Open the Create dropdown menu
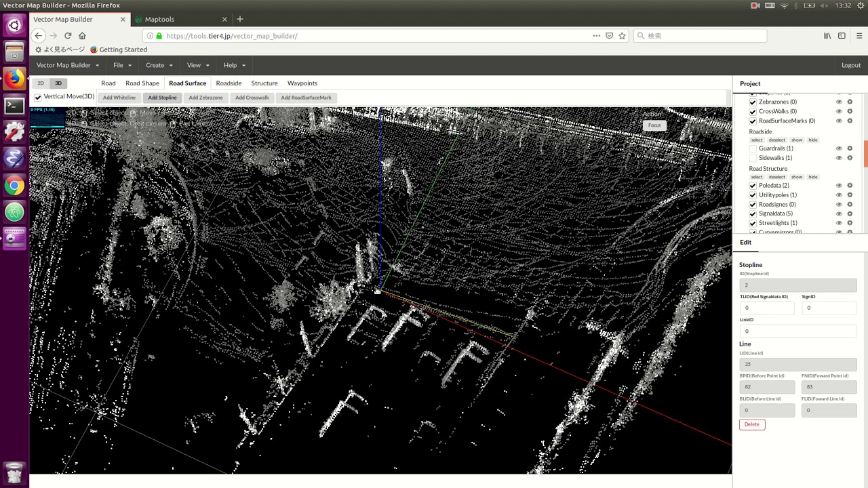Image resolution: width=868 pixels, height=488 pixels. [159, 65]
